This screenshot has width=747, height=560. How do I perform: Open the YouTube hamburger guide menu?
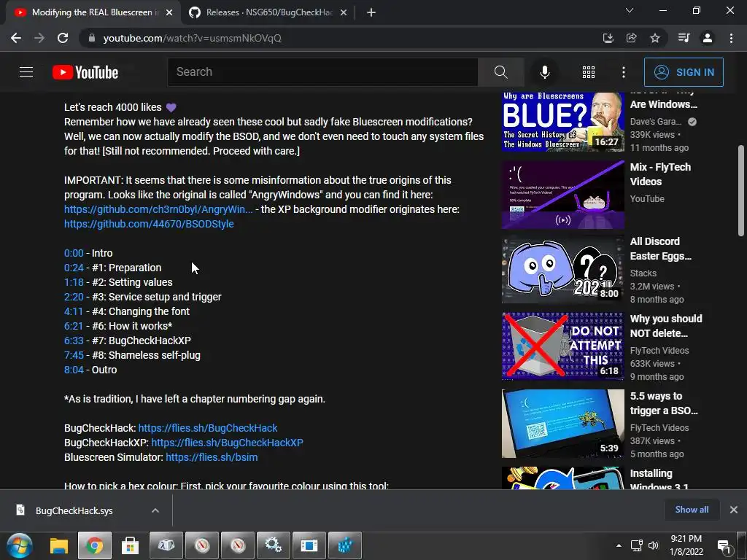point(26,72)
